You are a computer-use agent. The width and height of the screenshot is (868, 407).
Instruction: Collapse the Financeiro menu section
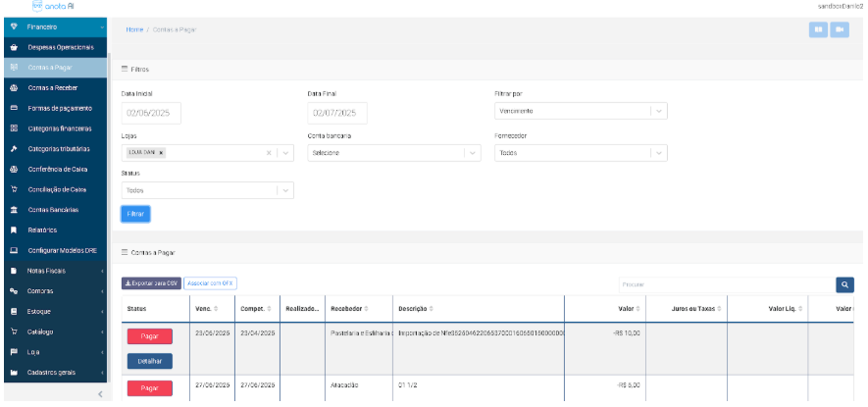pyautogui.click(x=102, y=27)
